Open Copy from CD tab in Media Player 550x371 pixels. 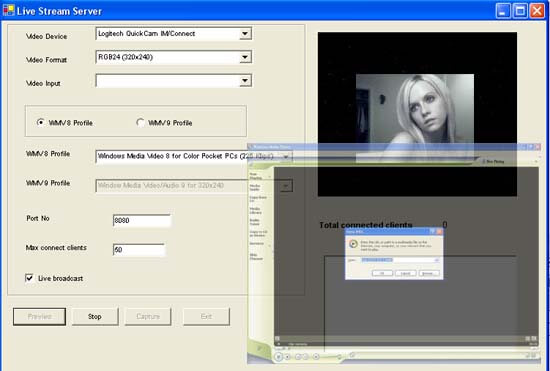coord(258,199)
